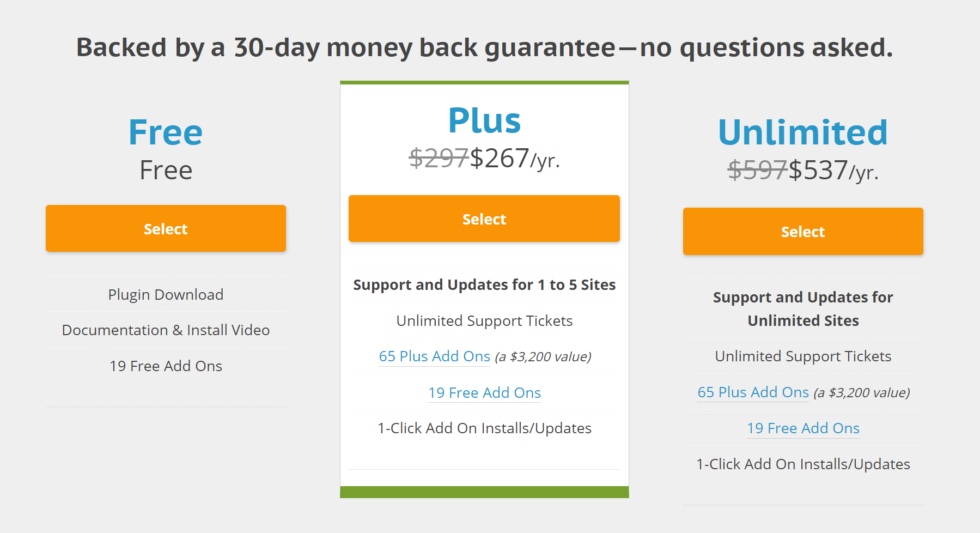This screenshot has height=533, width=980.
Task: Click the blue Unlimited plan heading
Action: click(x=803, y=132)
